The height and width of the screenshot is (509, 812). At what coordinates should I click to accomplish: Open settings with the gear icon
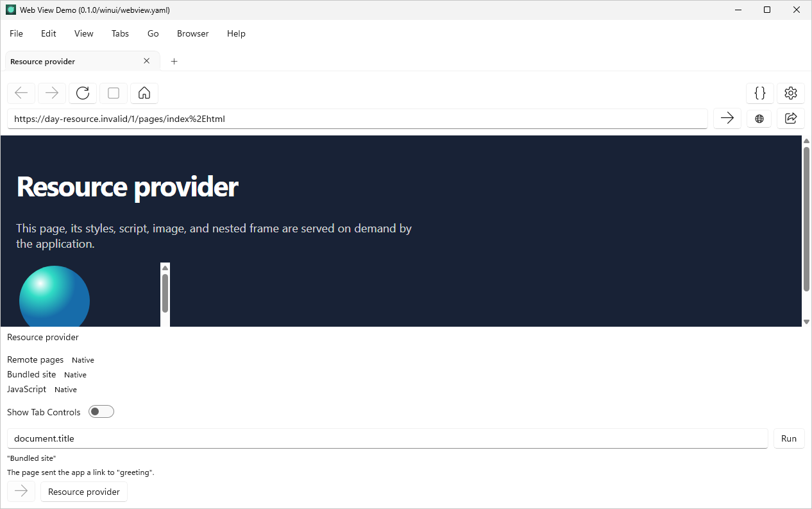(791, 93)
